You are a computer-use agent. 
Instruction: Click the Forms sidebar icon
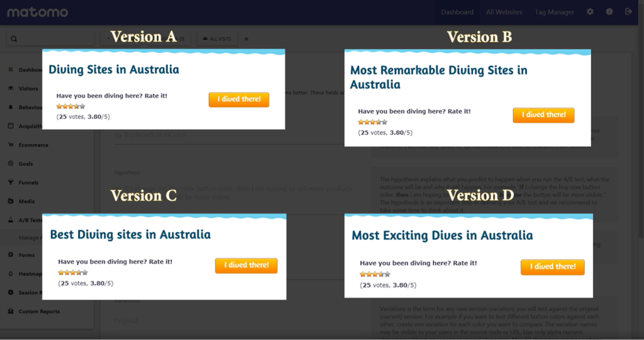coord(11,255)
